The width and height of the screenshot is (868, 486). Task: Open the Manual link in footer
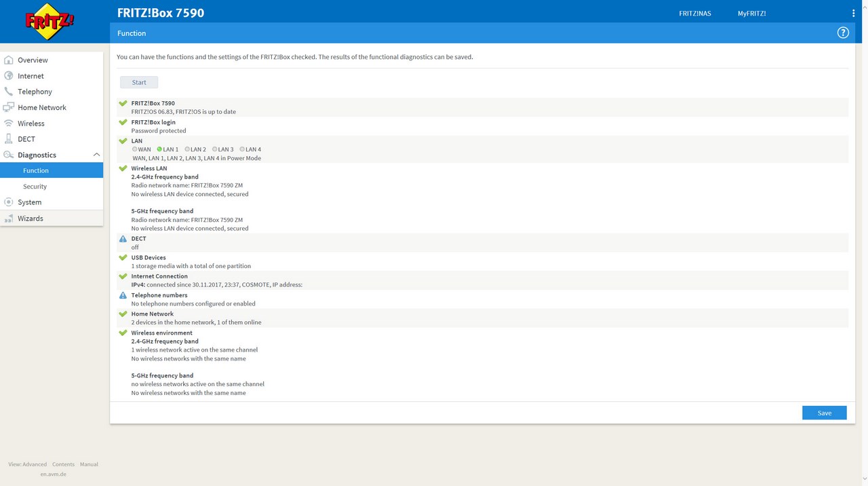(89, 464)
